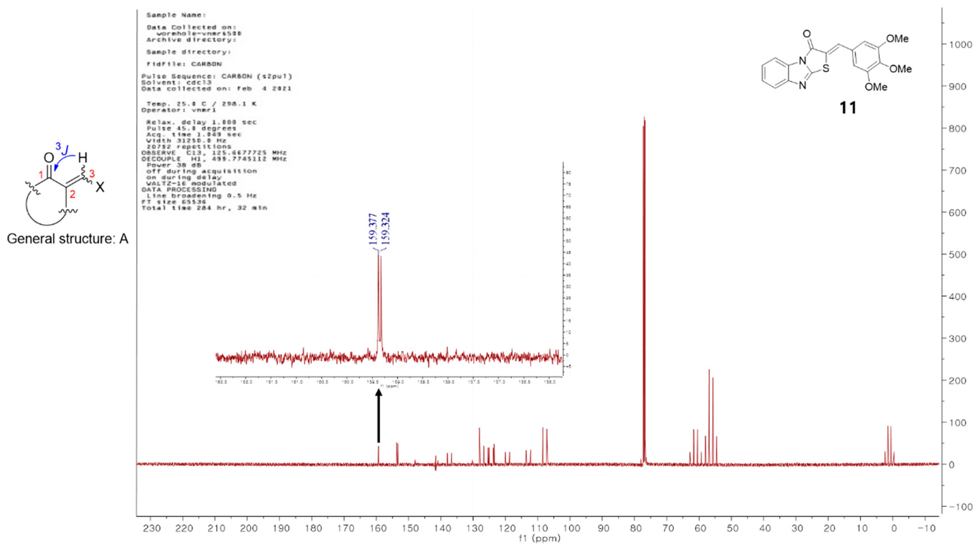Click the X substituent in structure A
The height and width of the screenshot is (550, 980).
click(x=100, y=187)
